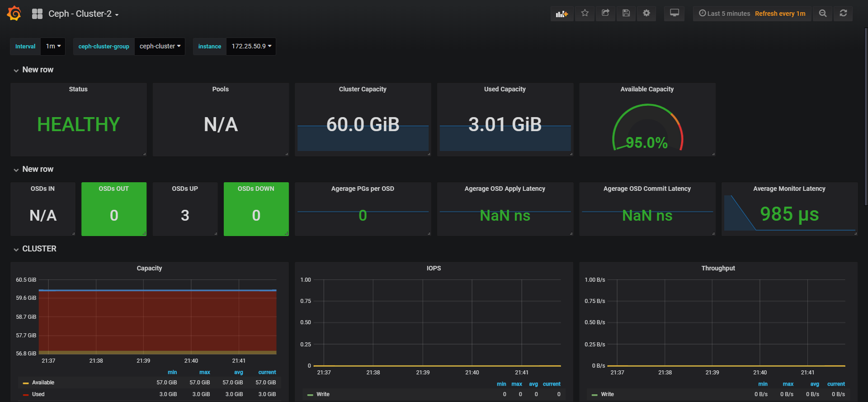Change the Interval 1m dropdown
The image size is (868, 402).
point(53,46)
